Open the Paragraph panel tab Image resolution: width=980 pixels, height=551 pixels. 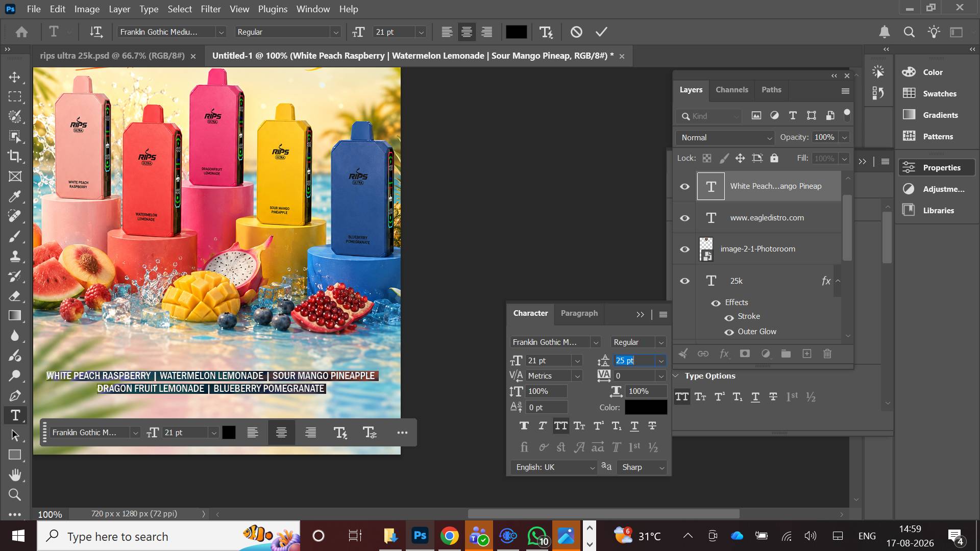579,313
